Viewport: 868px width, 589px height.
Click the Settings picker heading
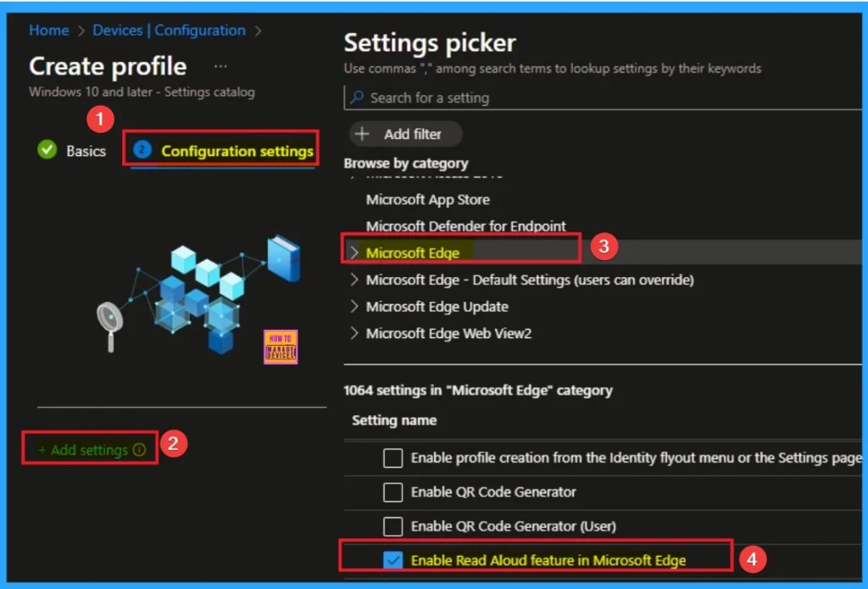coord(430,42)
